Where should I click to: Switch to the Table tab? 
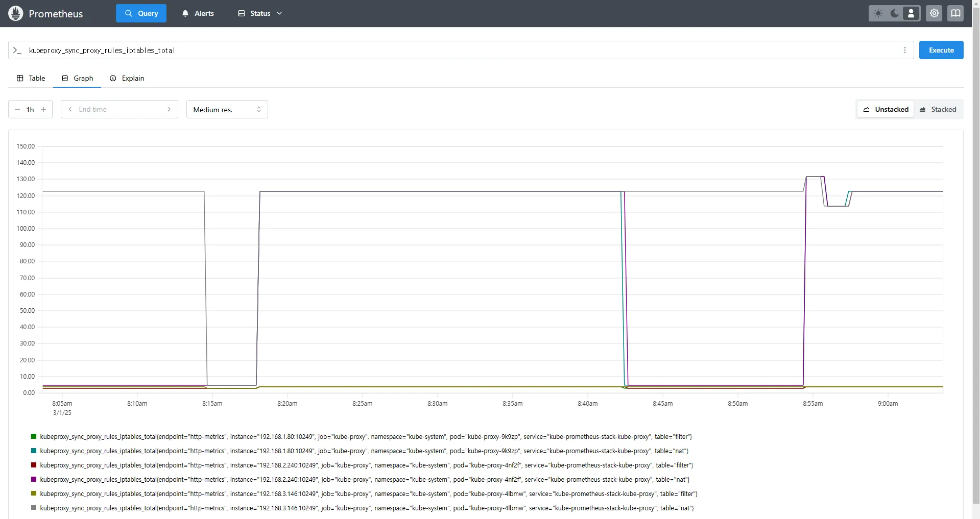[x=31, y=78]
